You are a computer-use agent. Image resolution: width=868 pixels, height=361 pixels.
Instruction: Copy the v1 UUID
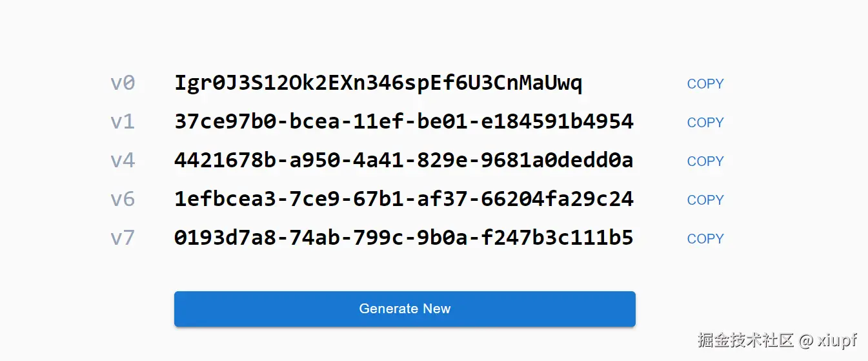pyautogui.click(x=705, y=123)
